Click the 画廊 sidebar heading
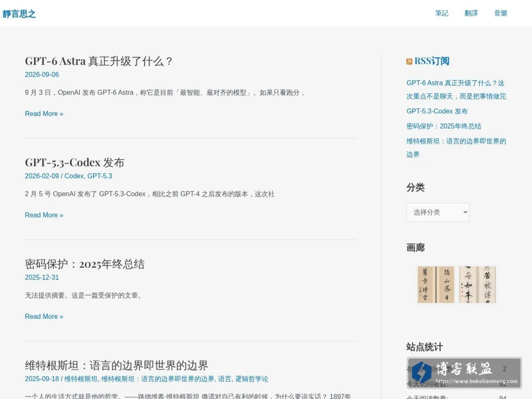 click(415, 247)
